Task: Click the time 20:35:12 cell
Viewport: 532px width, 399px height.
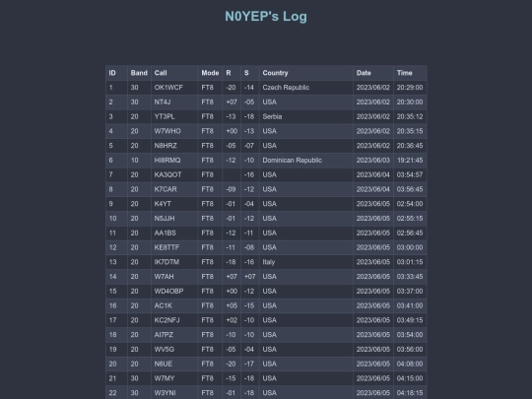Action: 410,116
